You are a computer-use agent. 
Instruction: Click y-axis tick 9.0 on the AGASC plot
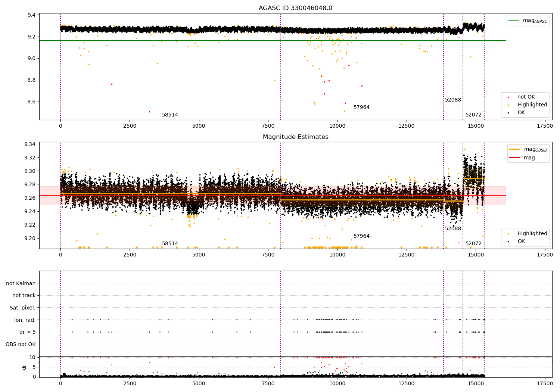click(31, 59)
